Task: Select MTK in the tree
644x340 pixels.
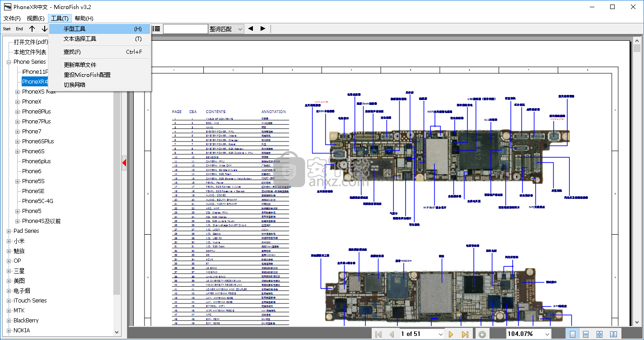Action: (x=19, y=311)
